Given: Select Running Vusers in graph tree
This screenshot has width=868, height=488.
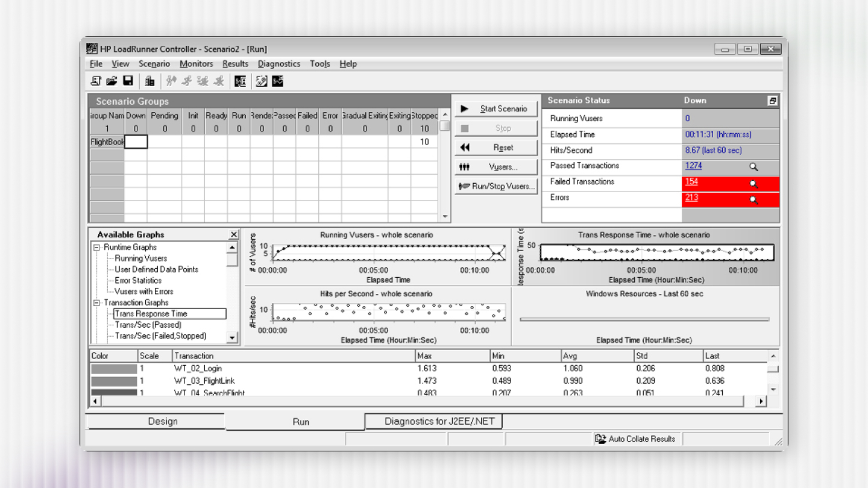Looking at the screenshot, I should 141,258.
